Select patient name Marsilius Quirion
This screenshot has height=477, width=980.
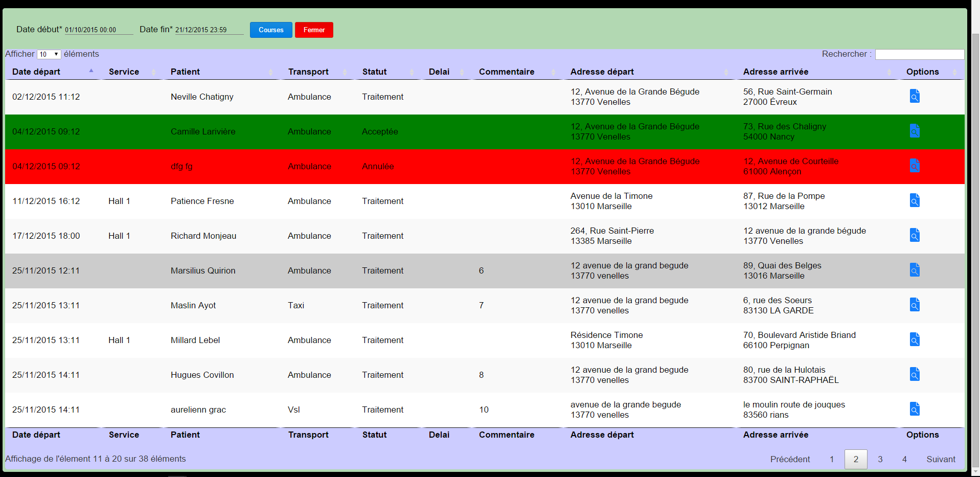click(203, 270)
